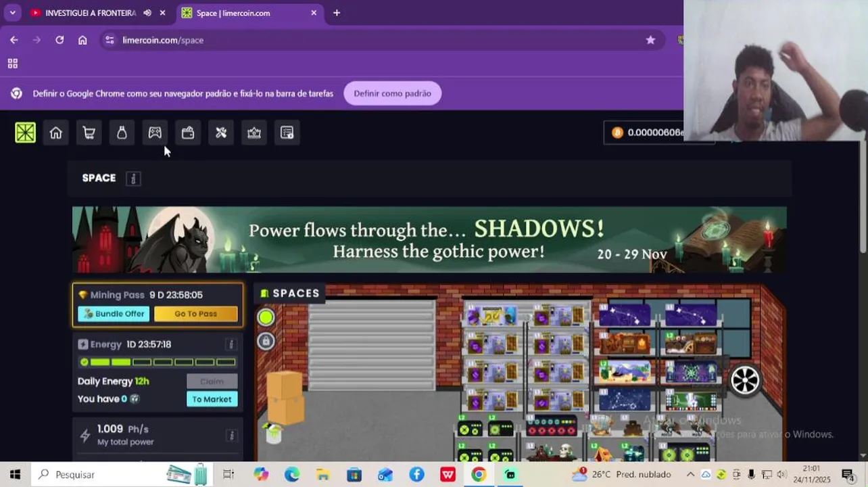Click the energy level progress bar
The image size is (868, 487).
pos(157,363)
